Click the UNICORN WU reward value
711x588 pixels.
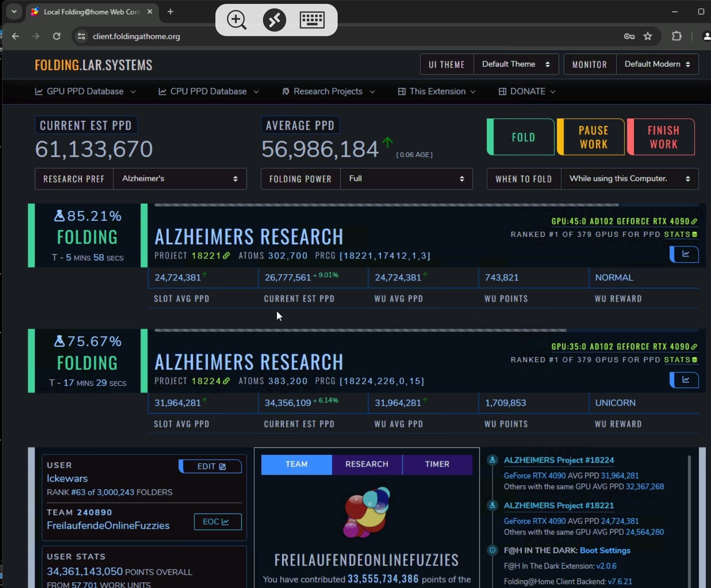click(x=616, y=403)
